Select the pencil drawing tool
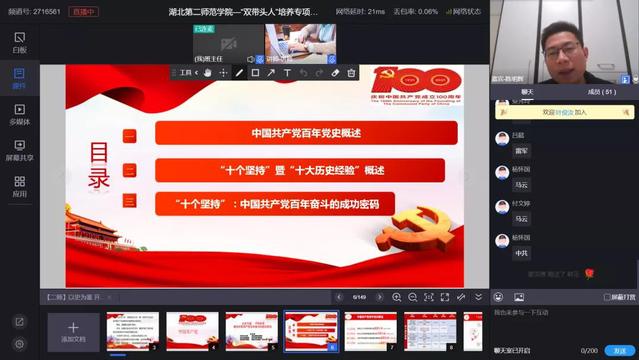639x360 pixels. pyautogui.click(x=239, y=73)
